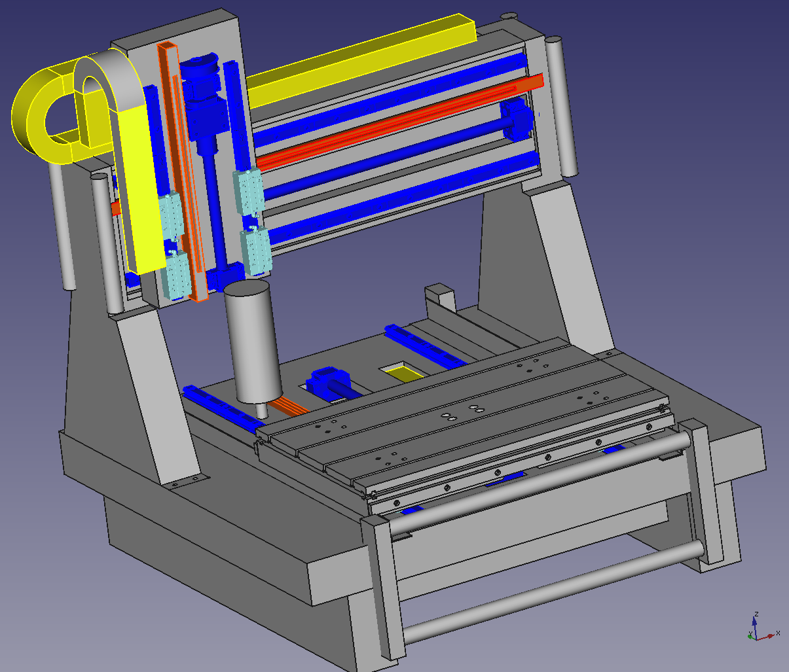Select the gray cylindrical spindle body
Screen dimensions: 789x672
(252, 343)
